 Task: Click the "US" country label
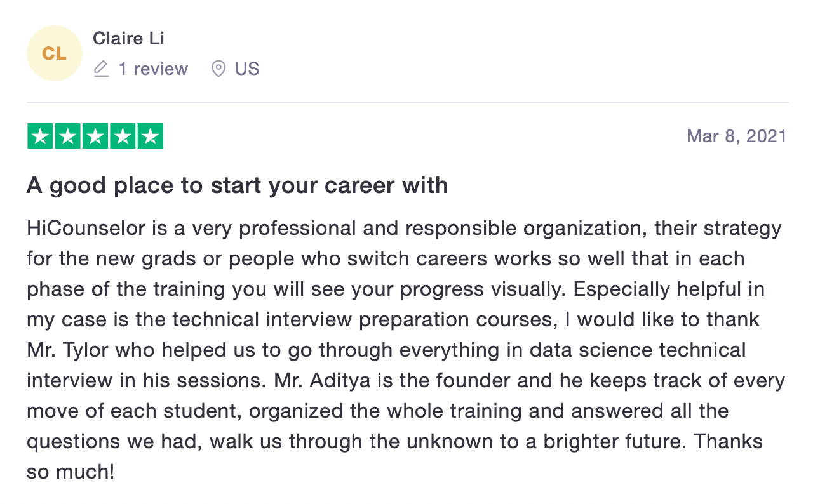(x=247, y=69)
